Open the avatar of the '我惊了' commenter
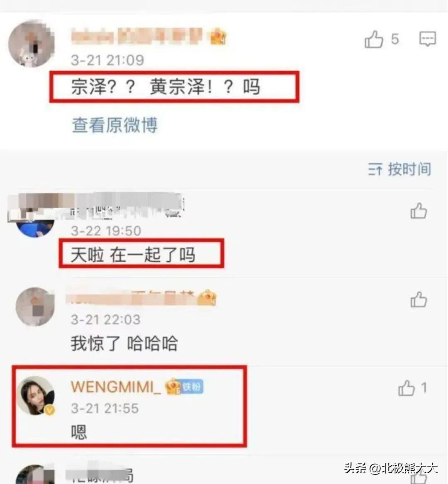 point(35,306)
